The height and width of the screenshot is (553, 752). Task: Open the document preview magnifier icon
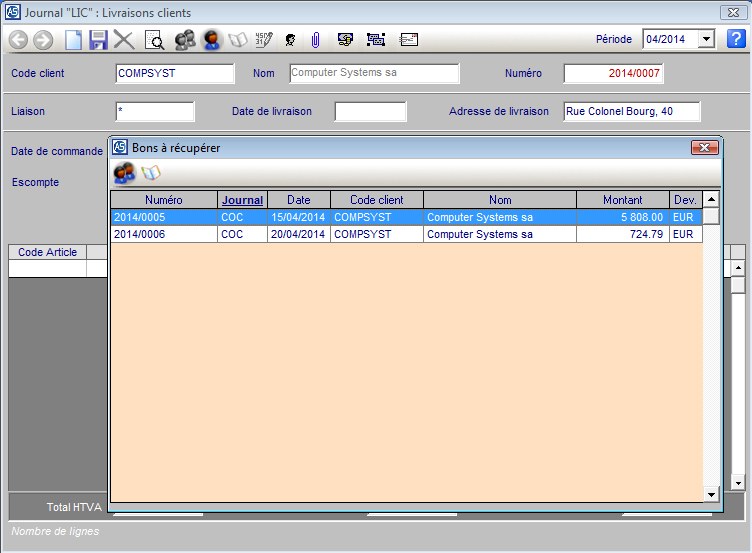(154, 40)
